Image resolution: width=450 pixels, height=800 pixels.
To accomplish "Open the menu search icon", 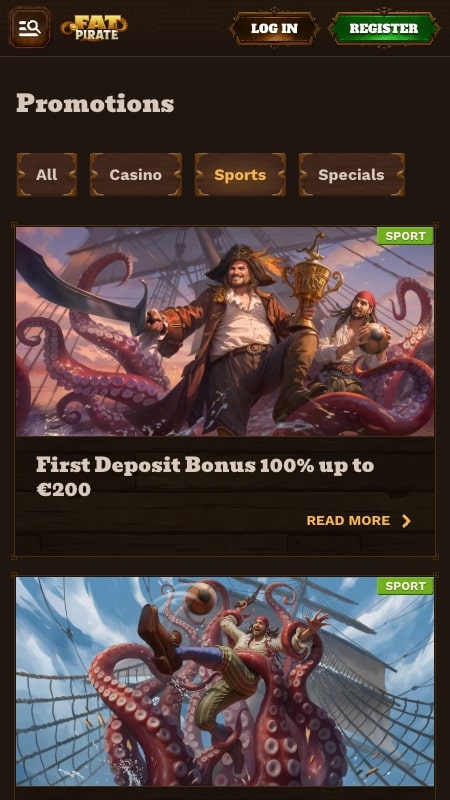I will tap(30, 28).
